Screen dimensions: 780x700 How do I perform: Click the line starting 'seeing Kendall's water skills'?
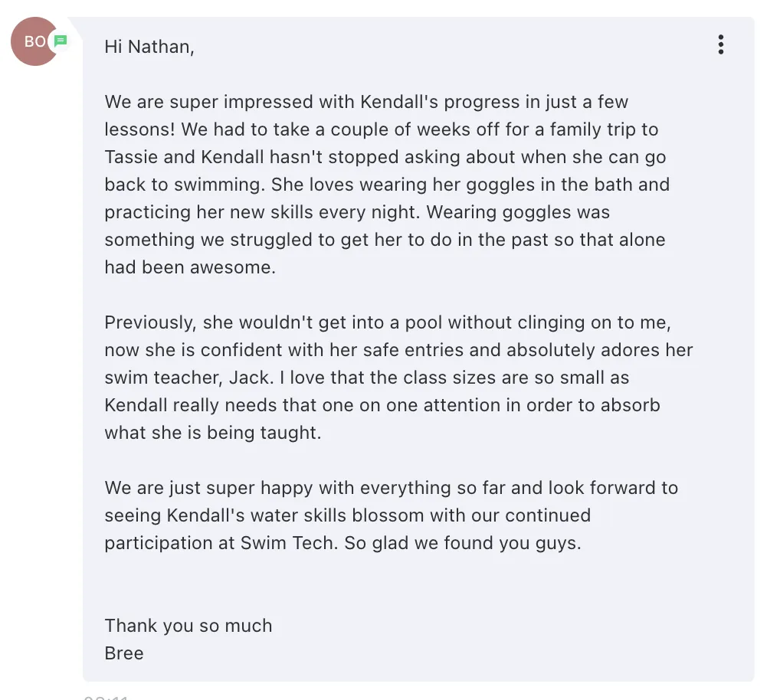click(348, 515)
